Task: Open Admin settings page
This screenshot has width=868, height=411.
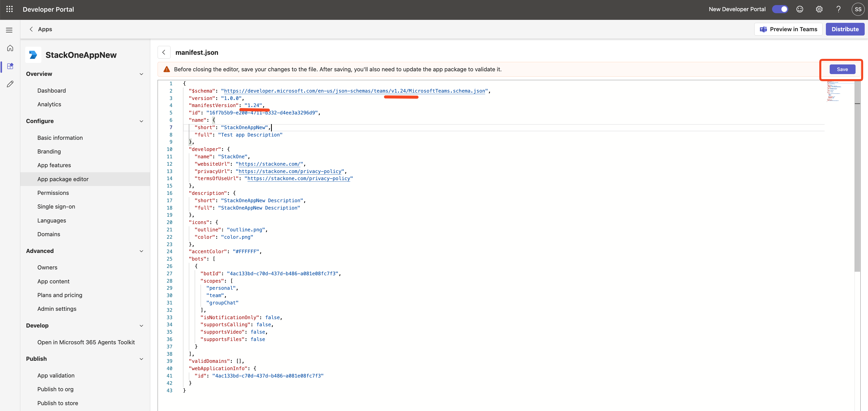Action: coord(57,309)
